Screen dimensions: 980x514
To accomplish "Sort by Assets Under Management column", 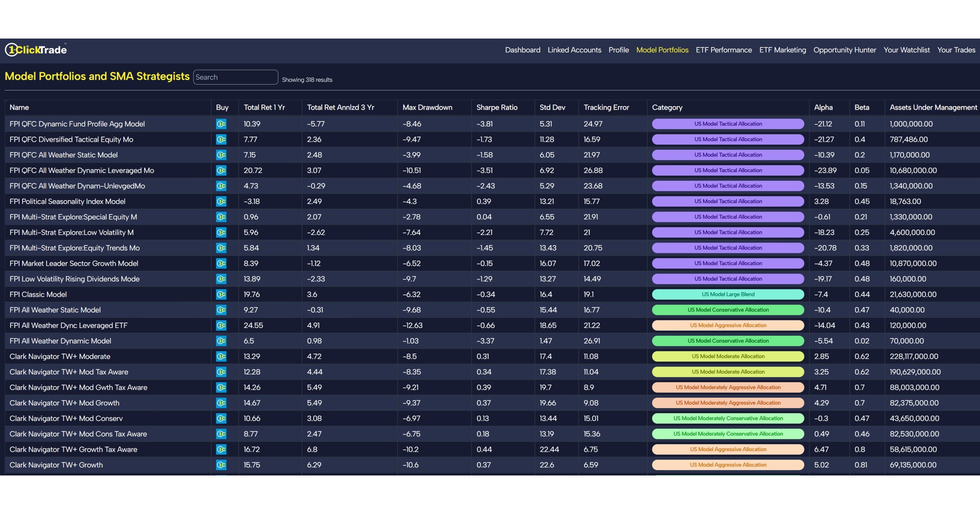I will coord(933,107).
